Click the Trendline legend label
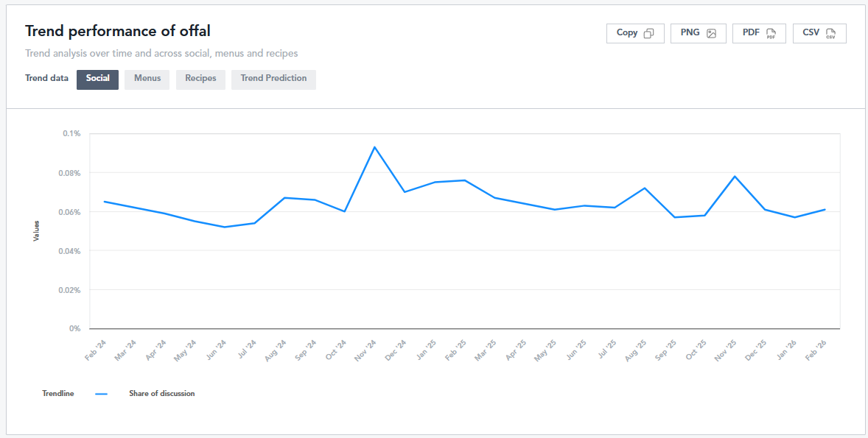This screenshot has height=438, width=868. click(x=57, y=394)
